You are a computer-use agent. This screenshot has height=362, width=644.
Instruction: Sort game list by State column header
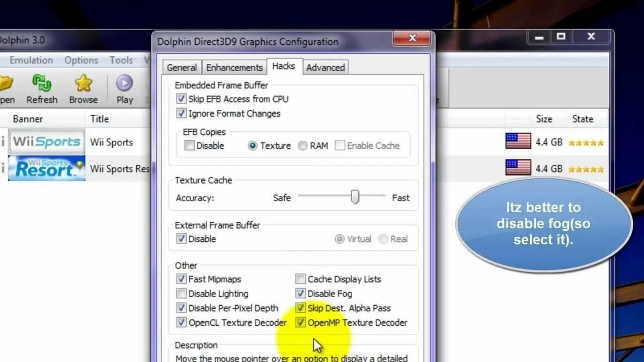click(x=583, y=119)
